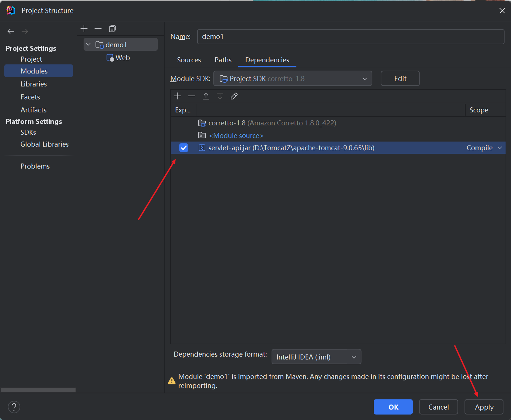The height and width of the screenshot is (420, 511).
Task: Open Dependencies storage format dropdown
Action: [317, 357]
